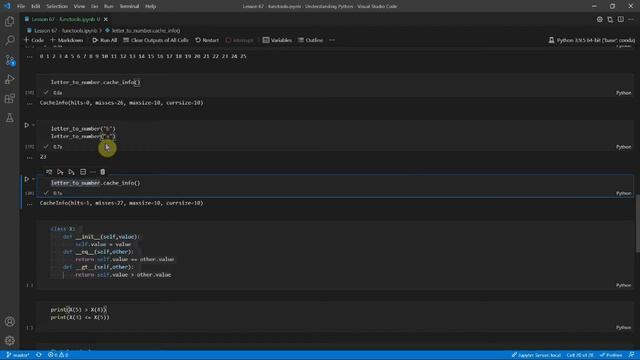Open the Selection menu
The image size is (640, 360).
(57, 6)
